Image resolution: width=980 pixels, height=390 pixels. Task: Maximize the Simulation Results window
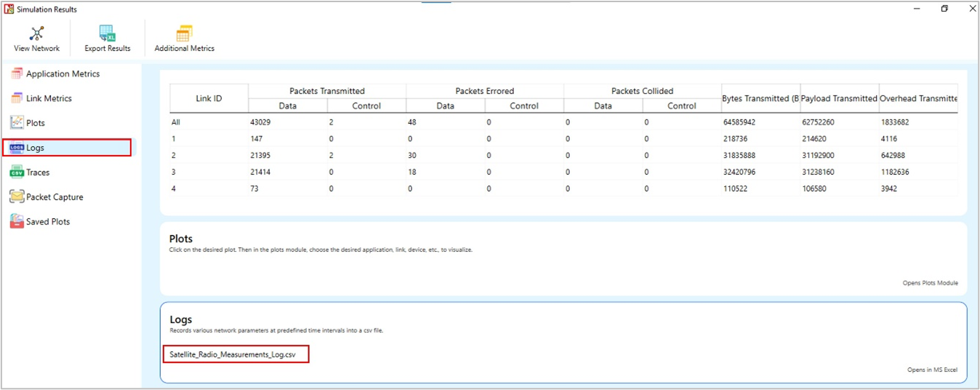click(x=944, y=9)
